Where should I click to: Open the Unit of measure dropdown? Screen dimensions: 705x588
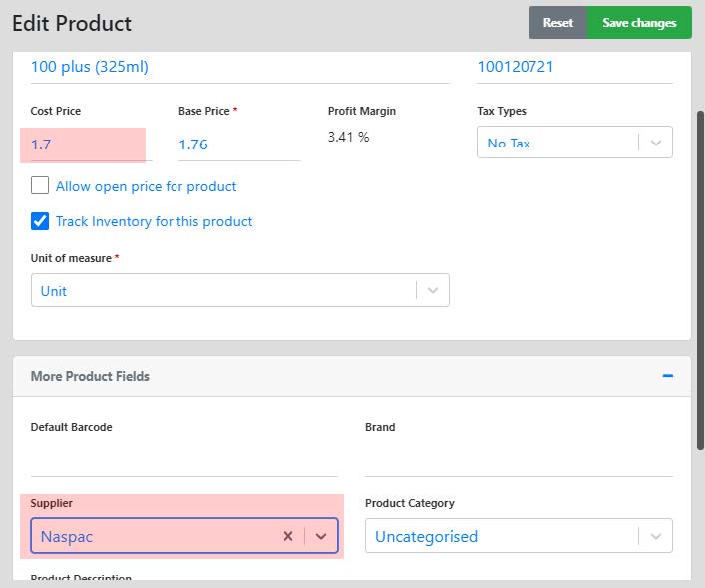(239, 290)
